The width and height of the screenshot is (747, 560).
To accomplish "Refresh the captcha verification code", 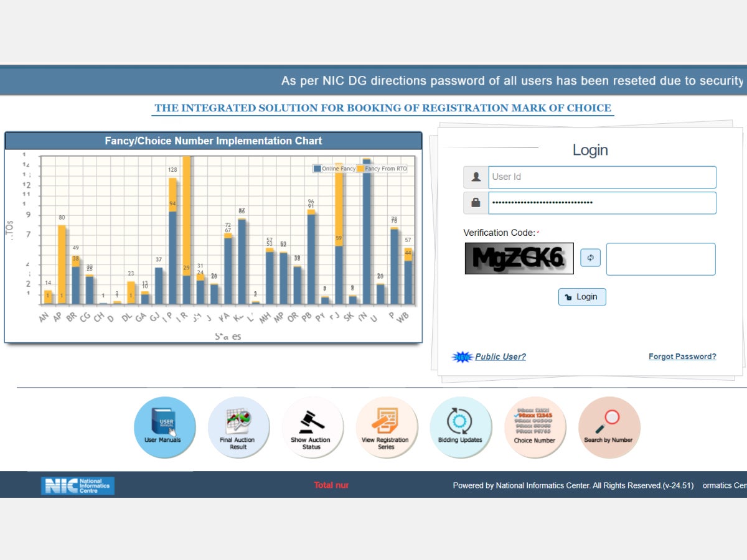I will pos(590,257).
